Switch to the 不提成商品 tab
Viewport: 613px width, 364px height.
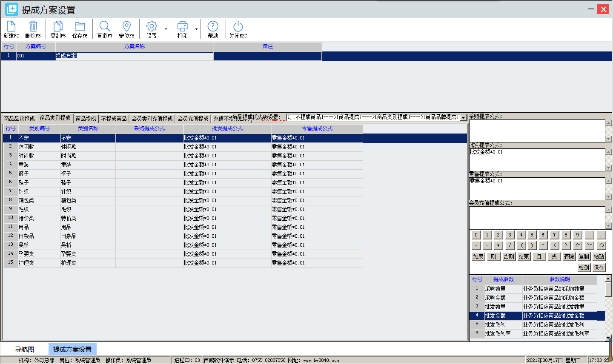click(114, 119)
